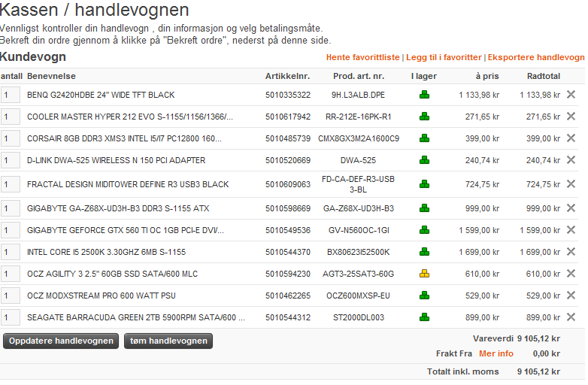Delete Corsair 8GB DDR3 XMS3 item
The width and height of the screenshot is (588, 385).
(571, 138)
